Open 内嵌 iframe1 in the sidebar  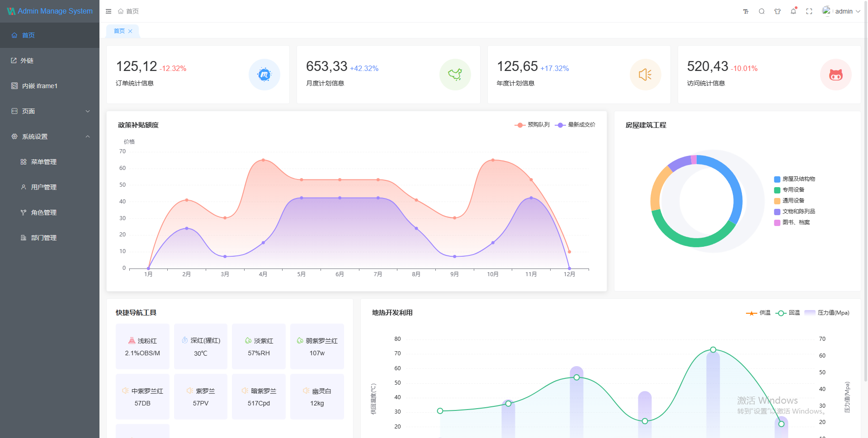[x=50, y=86]
